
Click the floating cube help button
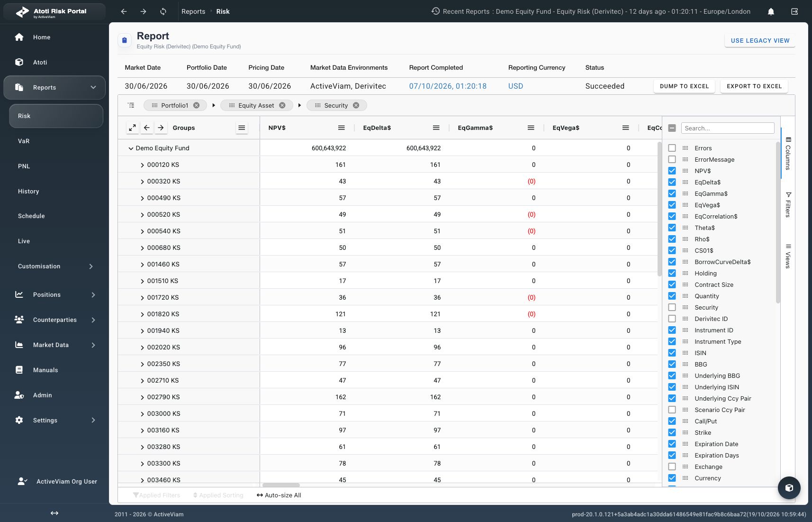(x=789, y=487)
